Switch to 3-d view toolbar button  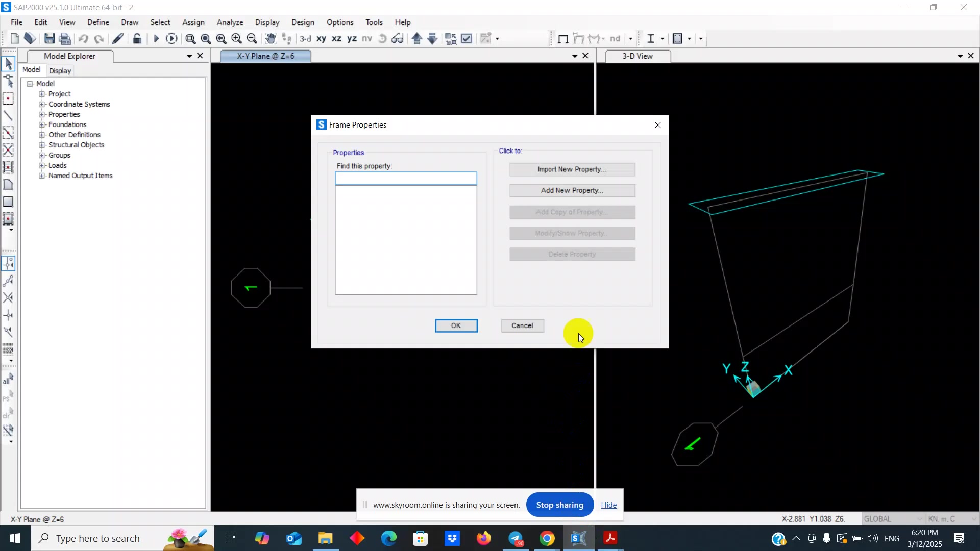tap(305, 39)
